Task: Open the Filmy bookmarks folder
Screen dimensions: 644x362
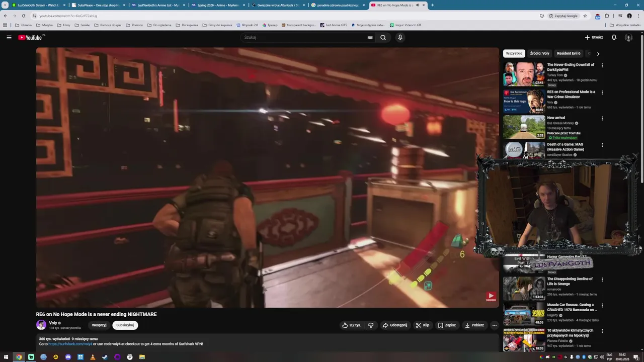Action: click(x=63, y=25)
